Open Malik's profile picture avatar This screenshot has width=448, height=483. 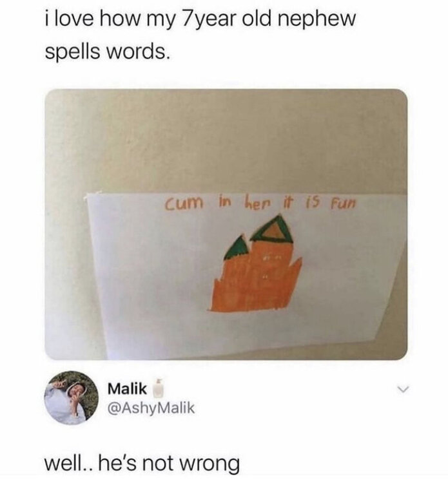coord(72,398)
